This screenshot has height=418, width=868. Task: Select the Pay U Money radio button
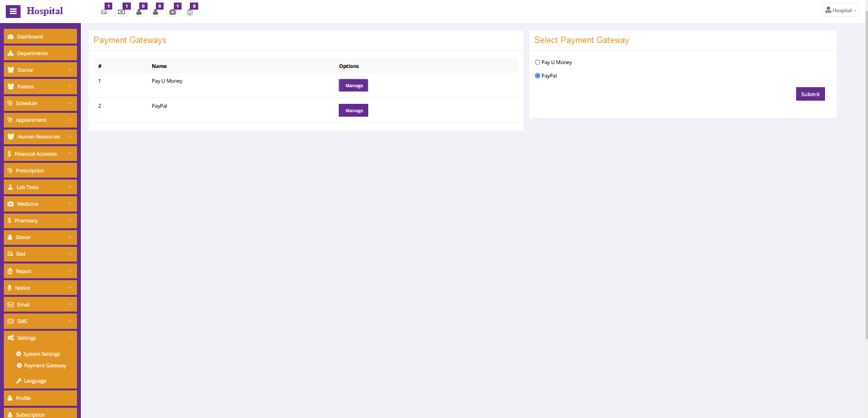[x=538, y=62]
